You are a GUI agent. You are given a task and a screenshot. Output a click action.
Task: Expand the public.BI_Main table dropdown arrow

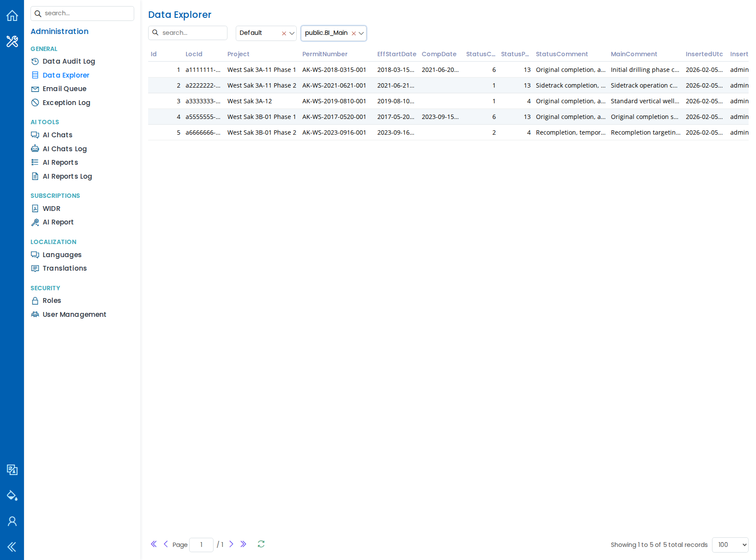coord(361,34)
